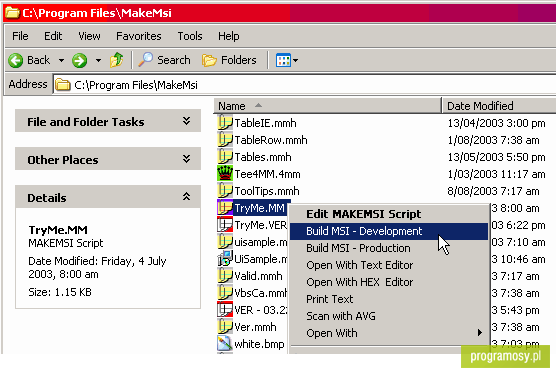Click the address bar path field

point(305,85)
